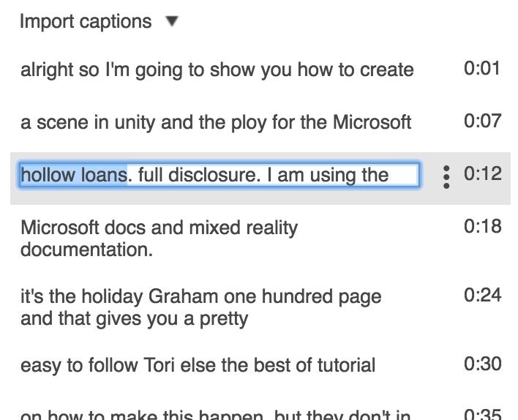Expand the Import captions dropdown arrow
The width and height of the screenshot is (518, 420).
tap(172, 21)
